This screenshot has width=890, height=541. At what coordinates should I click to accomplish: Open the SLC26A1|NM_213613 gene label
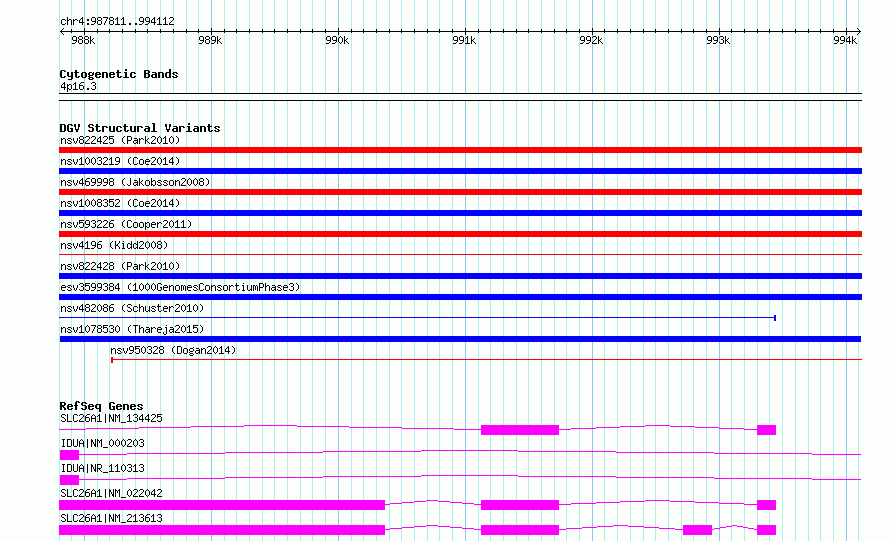(111, 518)
